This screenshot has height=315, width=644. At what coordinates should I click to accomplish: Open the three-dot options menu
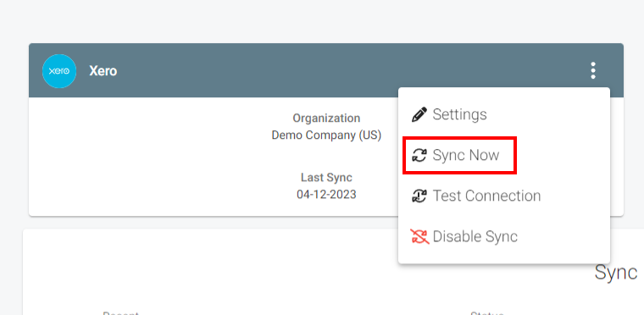tap(593, 70)
